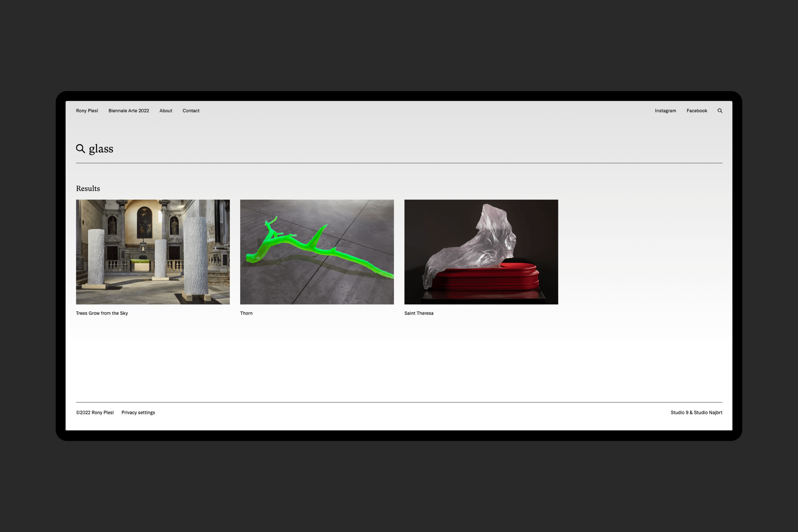
Task: Open Biennale Arte 2022 page
Action: pyautogui.click(x=129, y=111)
